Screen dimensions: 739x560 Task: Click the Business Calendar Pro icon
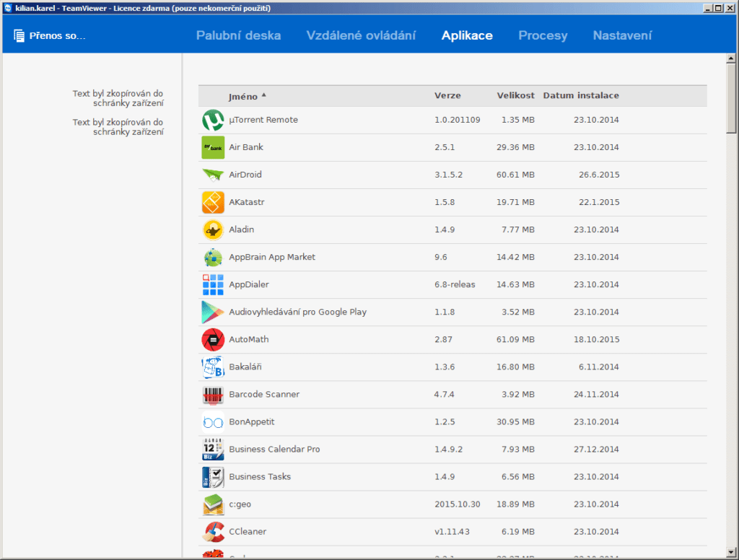pyautogui.click(x=213, y=449)
